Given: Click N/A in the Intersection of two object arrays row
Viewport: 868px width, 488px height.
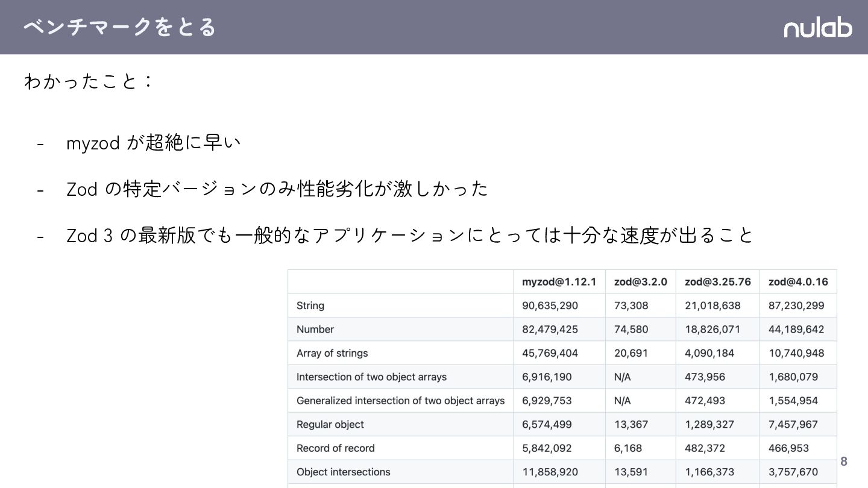Looking at the screenshot, I should (x=622, y=377).
